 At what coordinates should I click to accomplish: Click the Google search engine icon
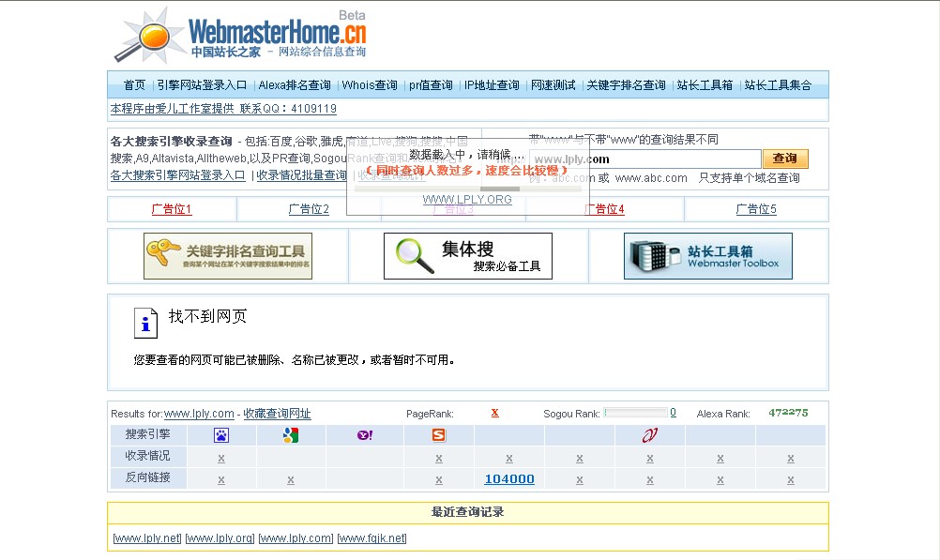click(291, 435)
